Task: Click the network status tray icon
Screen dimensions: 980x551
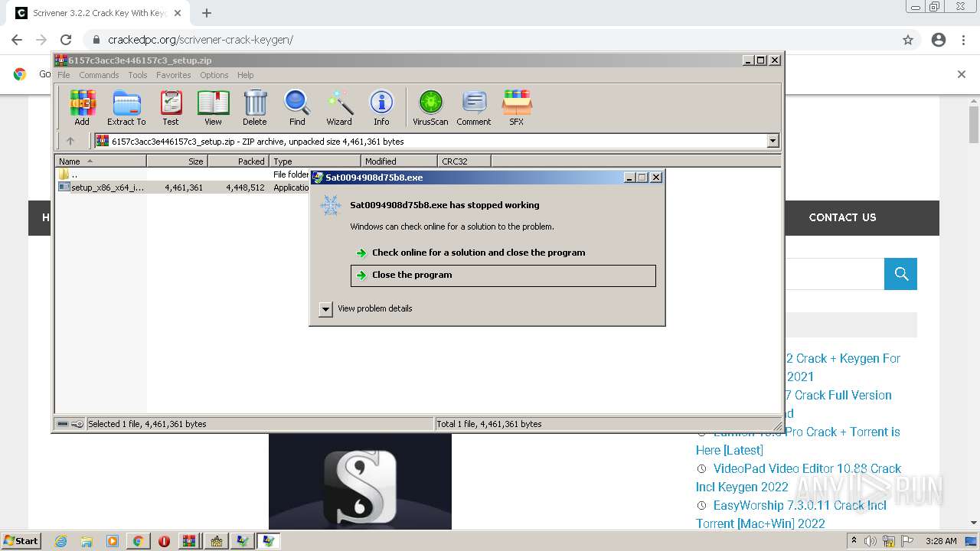Action: pos(889,541)
